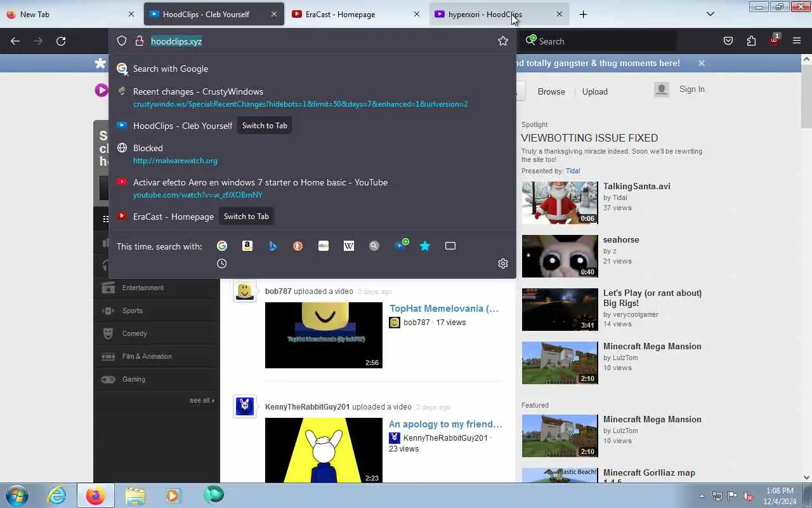Add the video search engine with plus badge
This screenshot has width=812, height=508.
point(401,244)
